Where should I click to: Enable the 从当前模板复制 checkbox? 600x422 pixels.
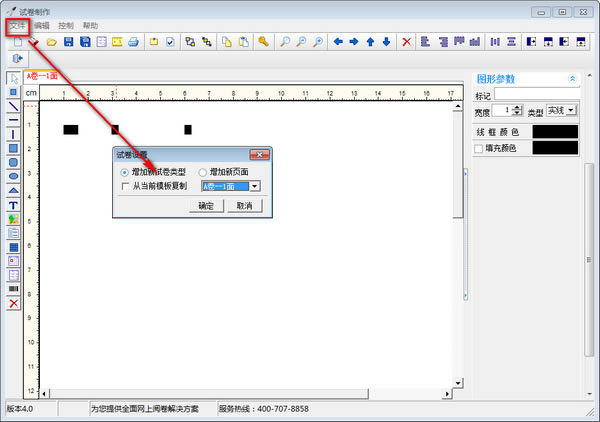coord(125,186)
